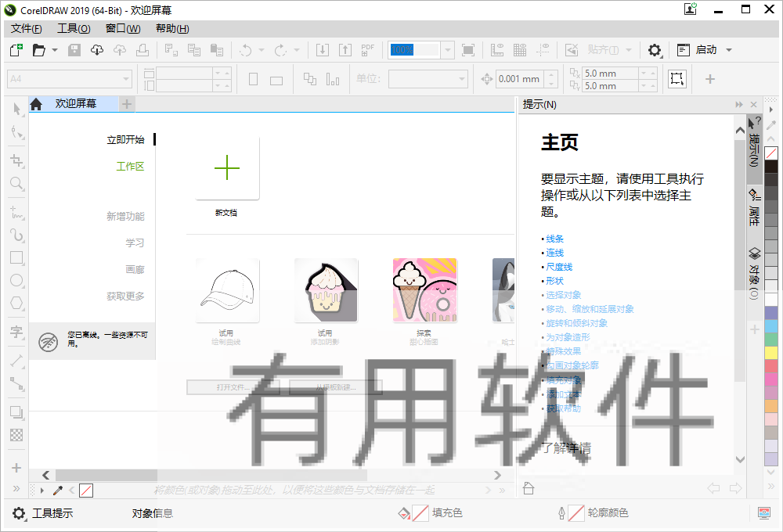The height and width of the screenshot is (532, 783).
Task: Click the Full-screen preview icon
Action: tap(468, 50)
